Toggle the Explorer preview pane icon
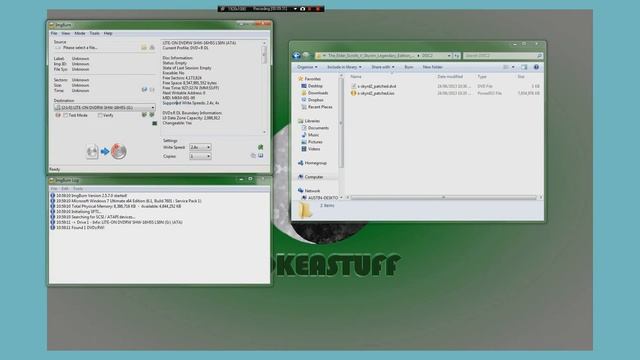The height and width of the screenshot is (360, 640). click(524, 67)
